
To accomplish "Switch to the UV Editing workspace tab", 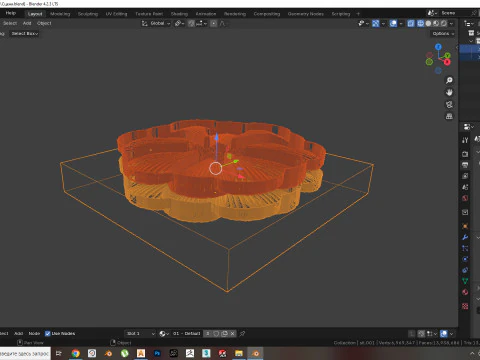I will pyautogui.click(x=116, y=14).
